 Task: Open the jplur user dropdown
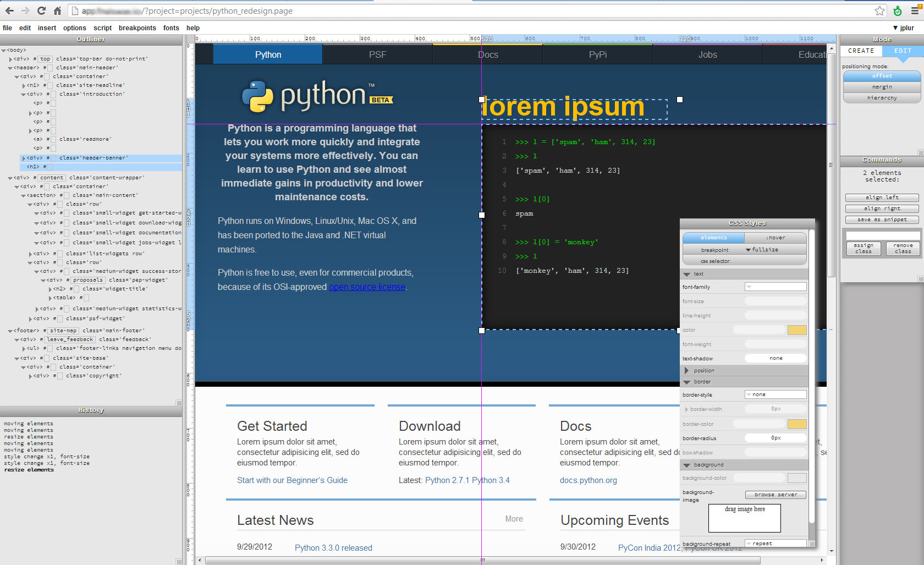(903, 28)
